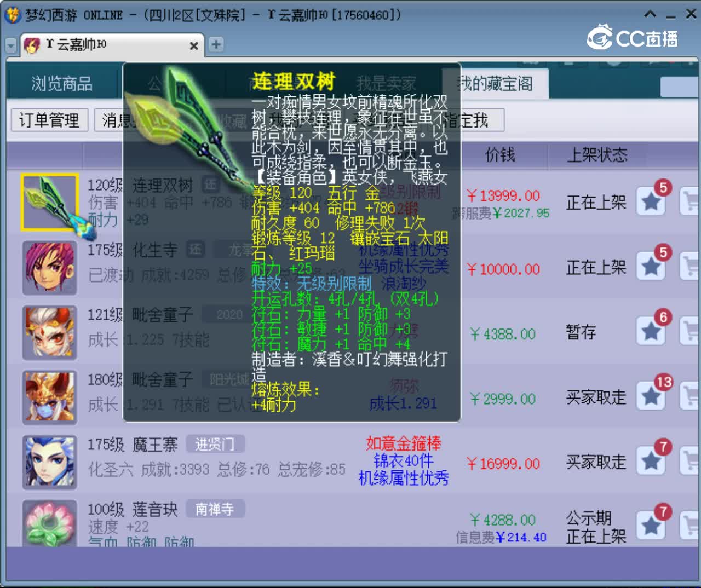Click 175级 化生寺 item name
The width and height of the screenshot is (701, 588).
[x=133, y=250]
